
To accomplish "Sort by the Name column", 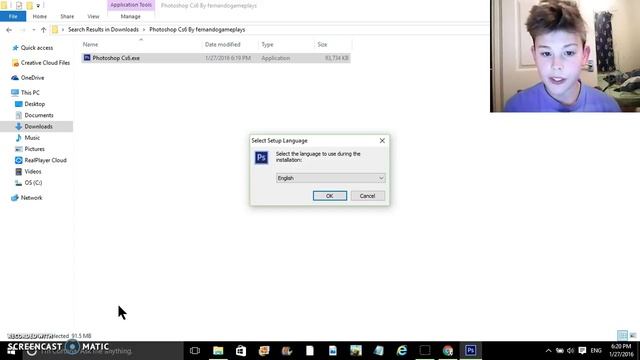I will click(91, 44).
